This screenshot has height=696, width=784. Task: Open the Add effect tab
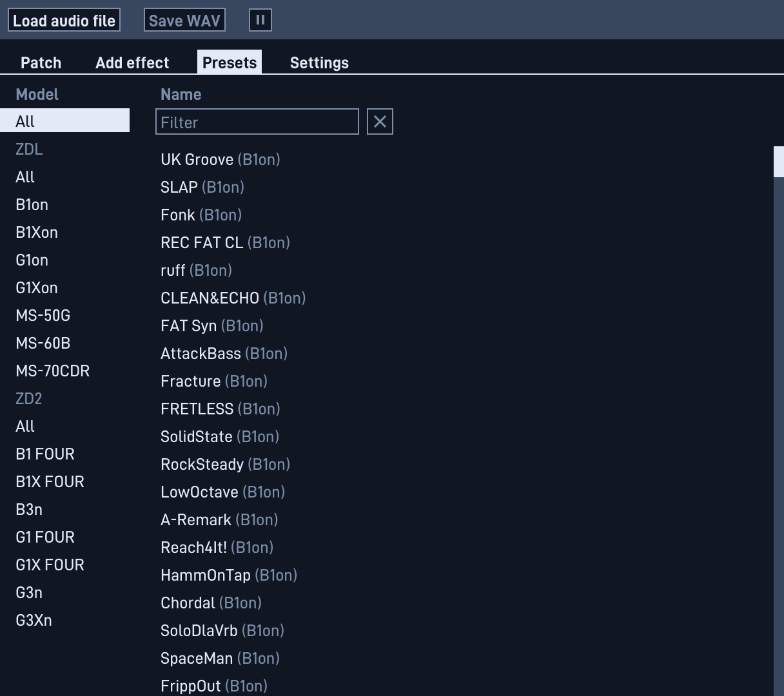coord(132,63)
